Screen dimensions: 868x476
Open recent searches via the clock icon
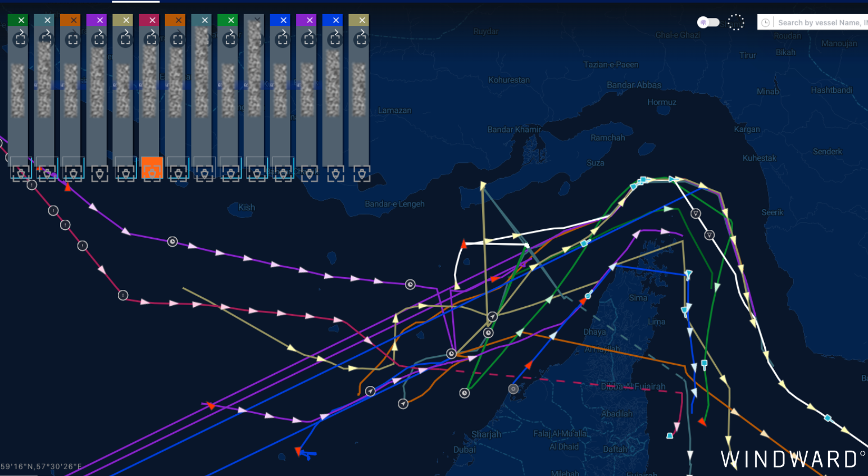coord(765,22)
